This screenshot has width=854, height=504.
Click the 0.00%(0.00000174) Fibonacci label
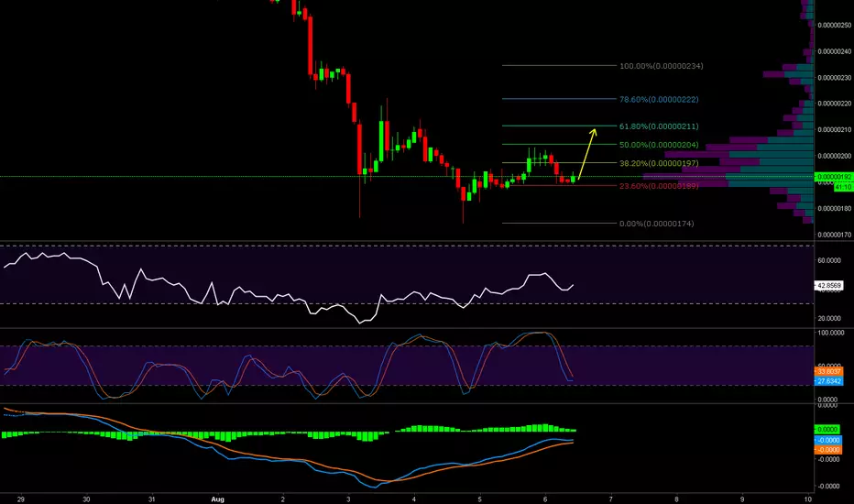point(656,224)
